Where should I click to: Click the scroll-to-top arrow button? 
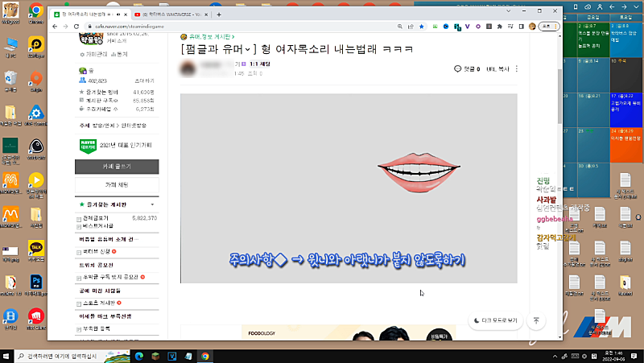(x=536, y=320)
